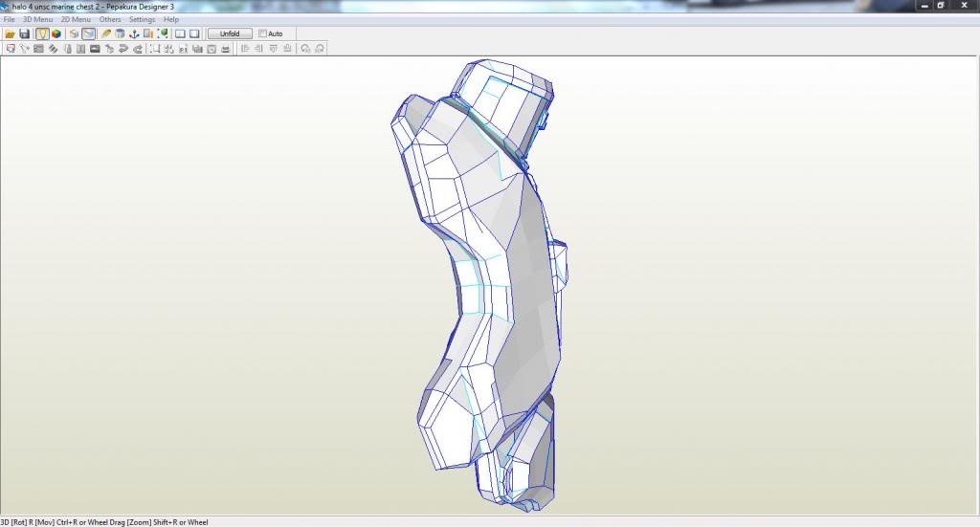Close the Pepakura Designer window
The image size is (980, 527).
pyautogui.click(x=964, y=6)
